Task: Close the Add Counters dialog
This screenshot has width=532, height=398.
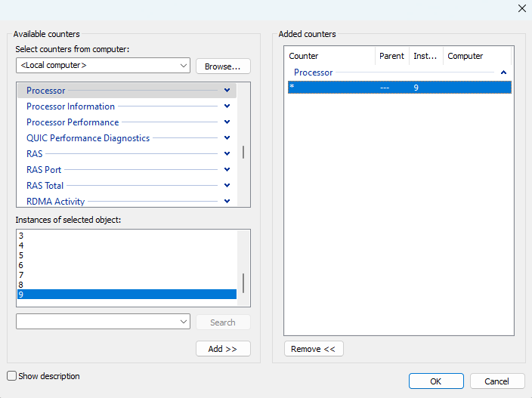Action: click(x=521, y=8)
